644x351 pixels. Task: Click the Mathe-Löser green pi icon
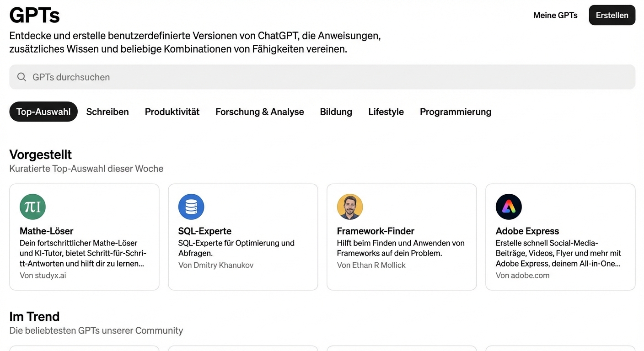point(32,207)
